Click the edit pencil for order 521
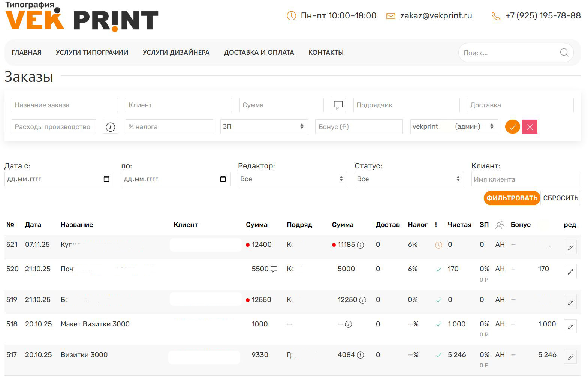The width and height of the screenshot is (588, 377). click(x=570, y=247)
